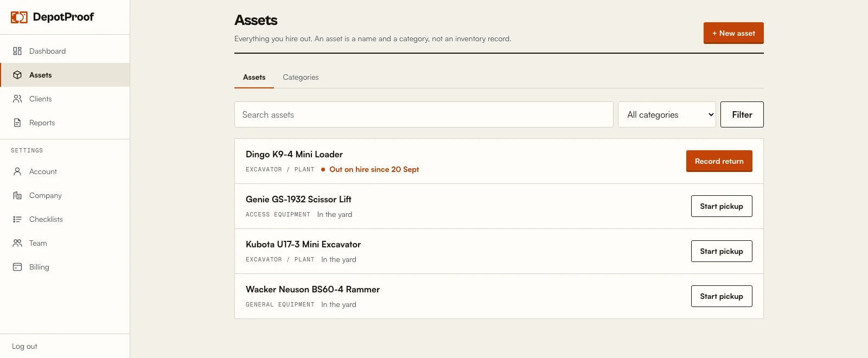
Task: Go to Clients in sidebar
Action: [x=41, y=99]
